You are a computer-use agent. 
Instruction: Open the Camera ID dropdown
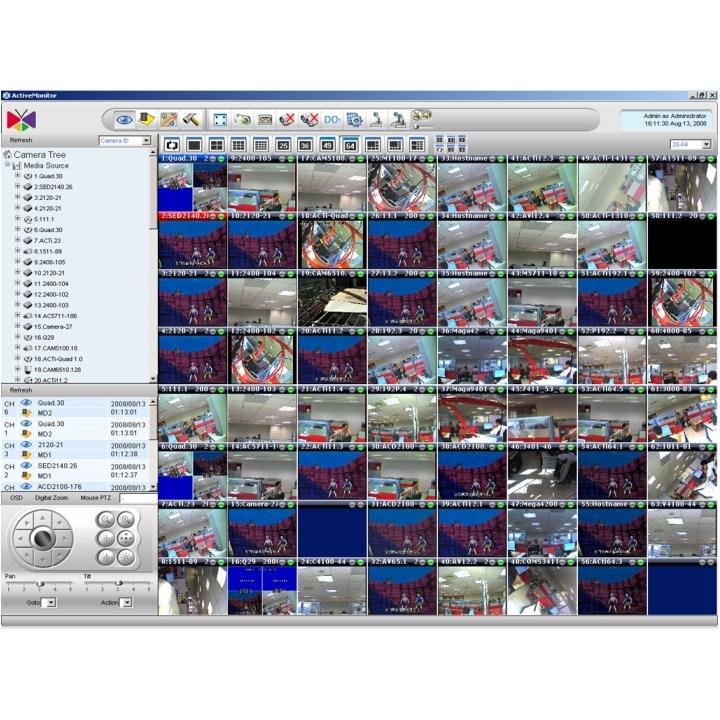coord(146,141)
